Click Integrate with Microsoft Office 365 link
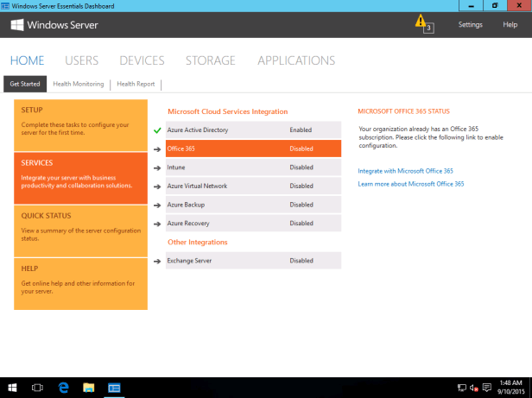The height and width of the screenshot is (398, 532). [405, 171]
